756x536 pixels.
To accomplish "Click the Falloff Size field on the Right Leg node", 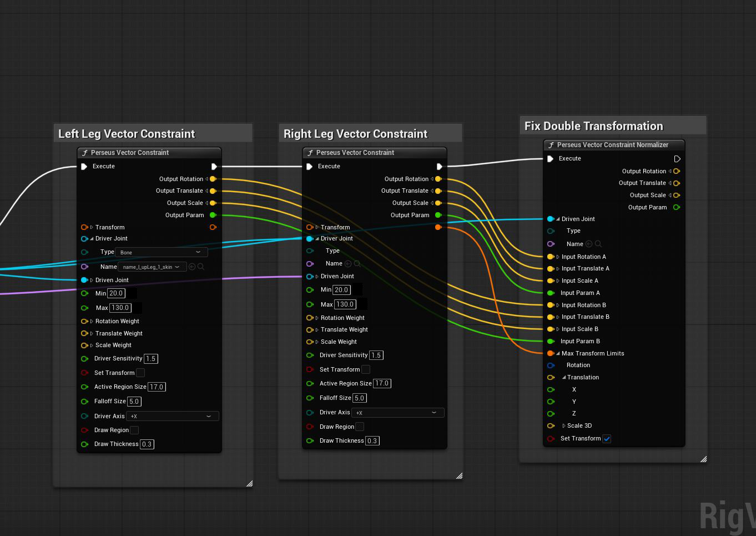I will 360,398.
